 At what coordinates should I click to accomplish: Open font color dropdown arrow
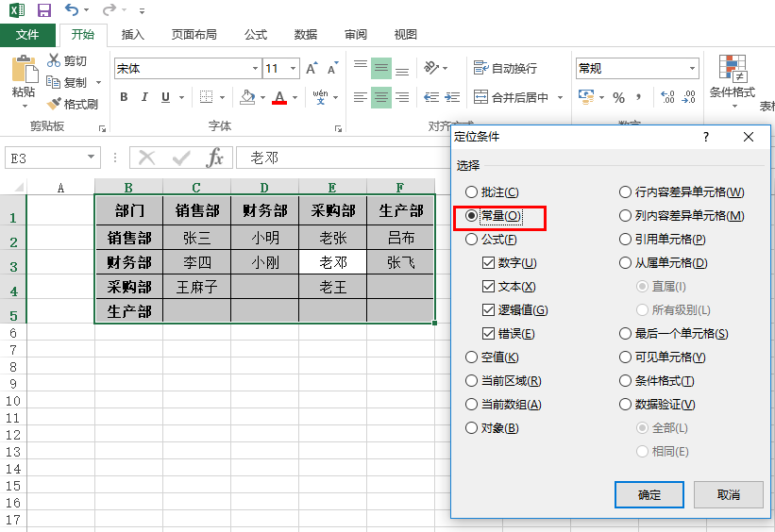295,97
